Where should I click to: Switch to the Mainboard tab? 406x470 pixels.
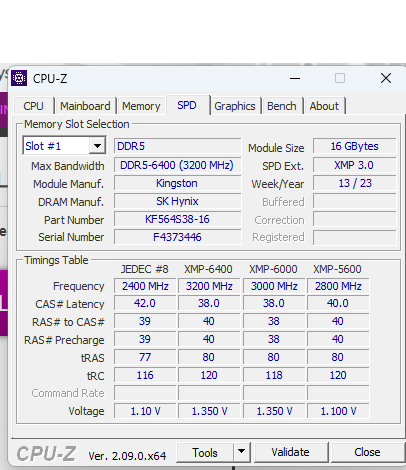(85, 106)
